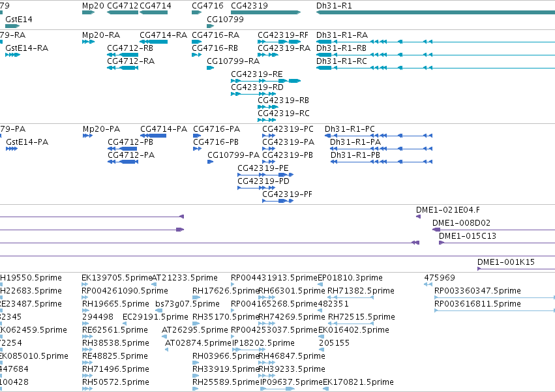Viewport: 555px width, 392px height.
Task: Click EST label EK139705.5prime
Action: [117, 278]
